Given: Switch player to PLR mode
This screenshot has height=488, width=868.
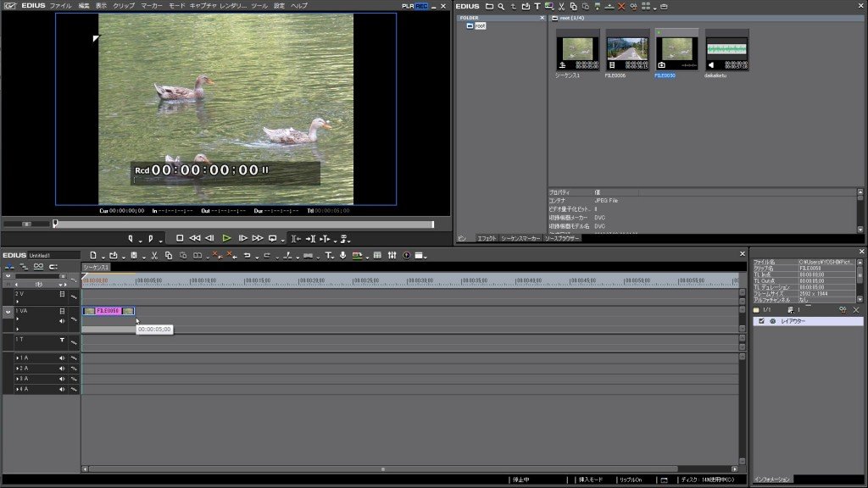Looking at the screenshot, I should [408, 6].
